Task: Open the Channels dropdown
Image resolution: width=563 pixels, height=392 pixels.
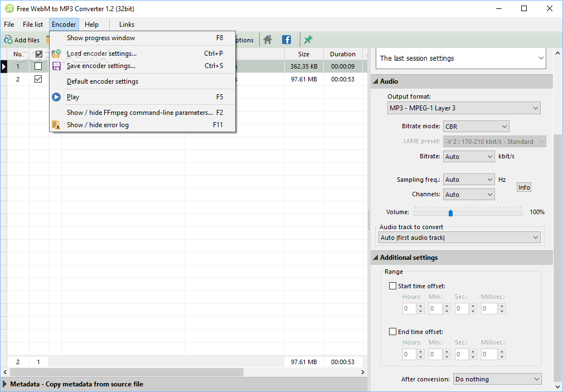Action: 469,195
